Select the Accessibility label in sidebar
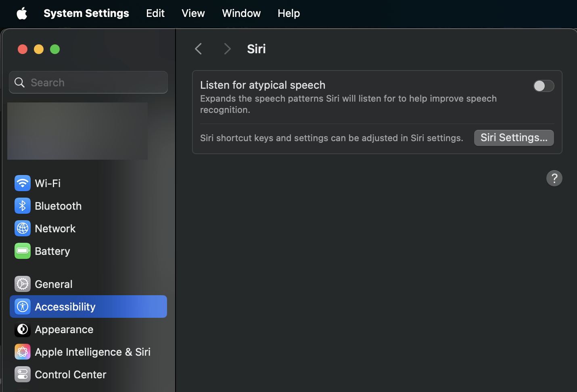Image resolution: width=577 pixels, height=392 pixels. (x=65, y=307)
